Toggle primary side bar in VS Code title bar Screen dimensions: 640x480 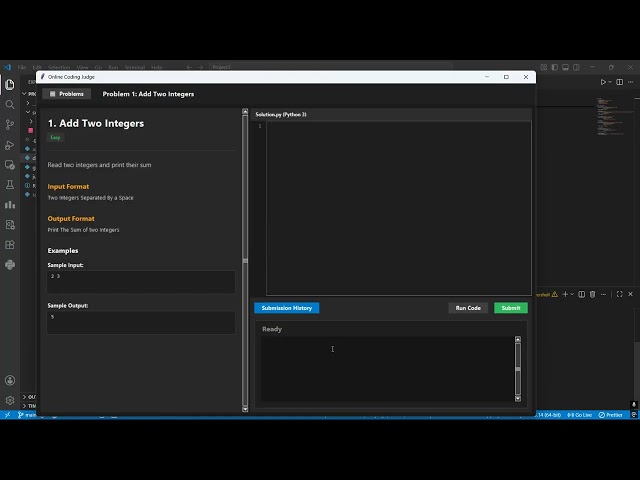tap(554, 67)
